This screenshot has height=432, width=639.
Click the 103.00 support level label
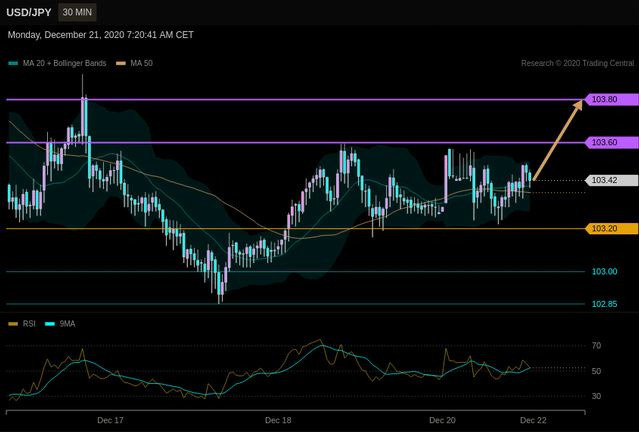point(604,271)
